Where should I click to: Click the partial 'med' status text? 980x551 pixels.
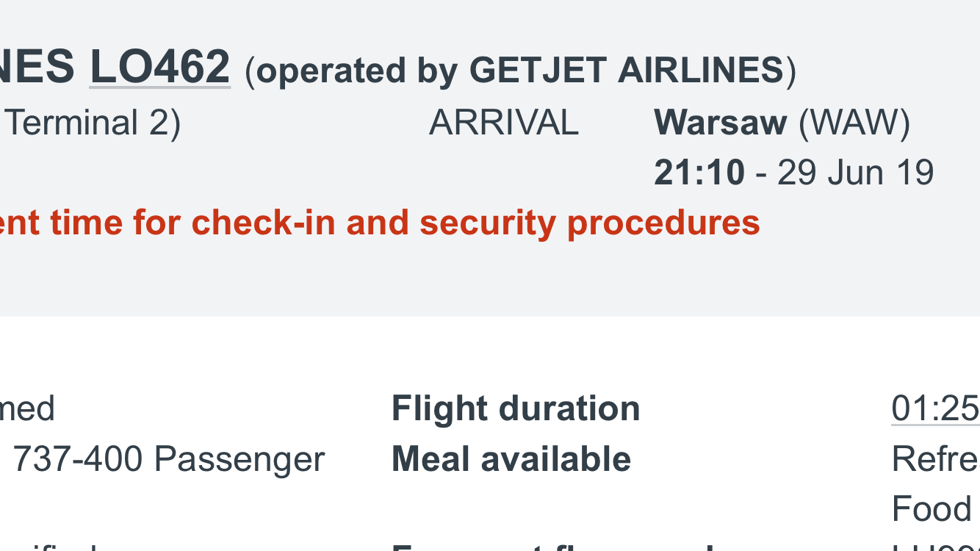coord(27,408)
